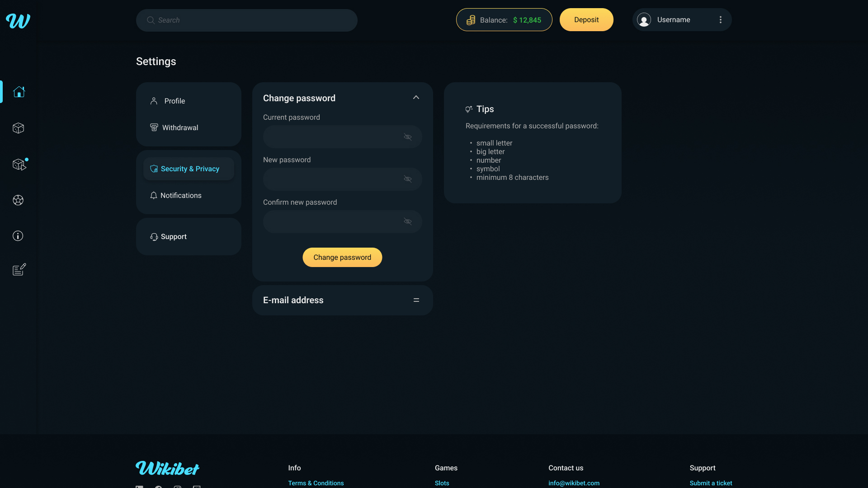Click inside the Search field
The image size is (868, 488).
[246, 20]
